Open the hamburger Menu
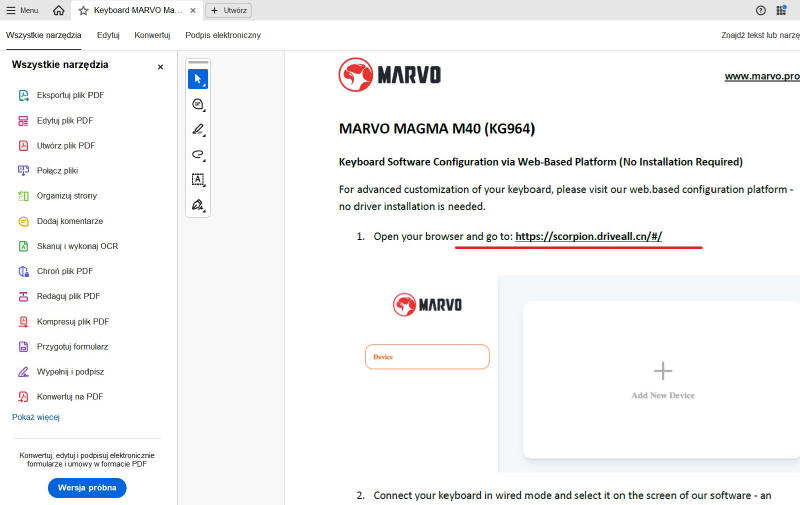The image size is (800, 505). coord(22,10)
